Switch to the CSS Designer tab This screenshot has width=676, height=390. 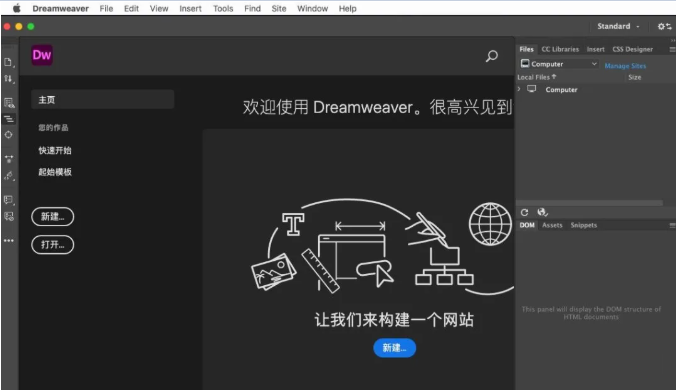[632, 49]
